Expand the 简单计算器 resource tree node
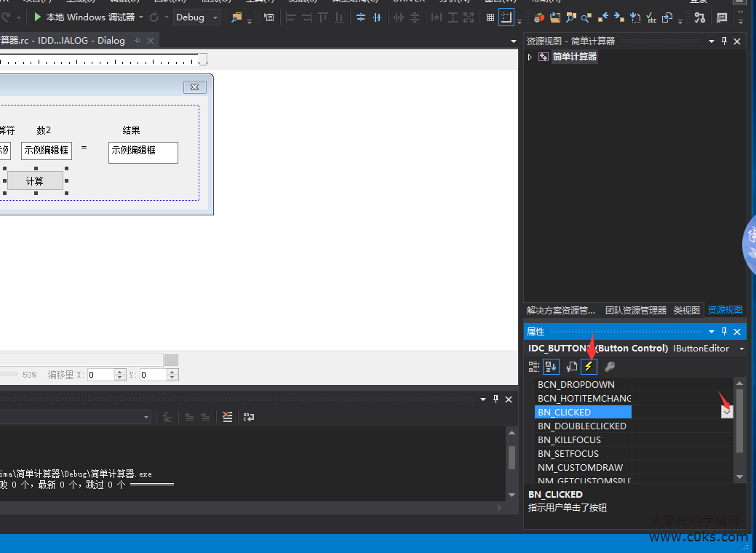This screenshot has height=553, width=756. (x=530, y=57)
